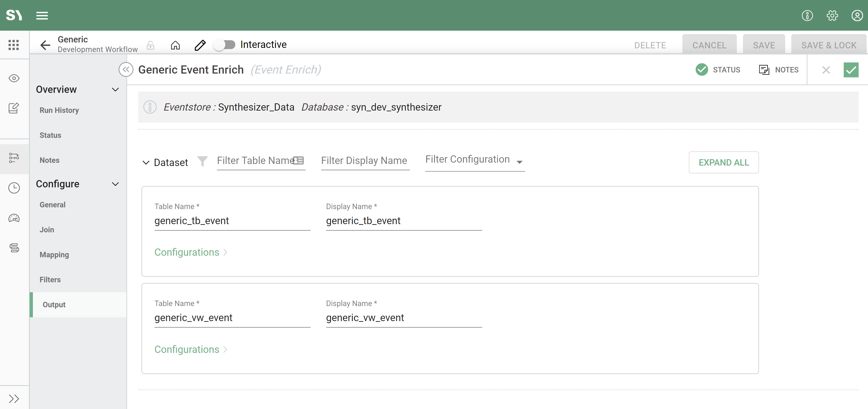
Task: Click the eye view icon in the sidebar
Action: pos(14,78)
